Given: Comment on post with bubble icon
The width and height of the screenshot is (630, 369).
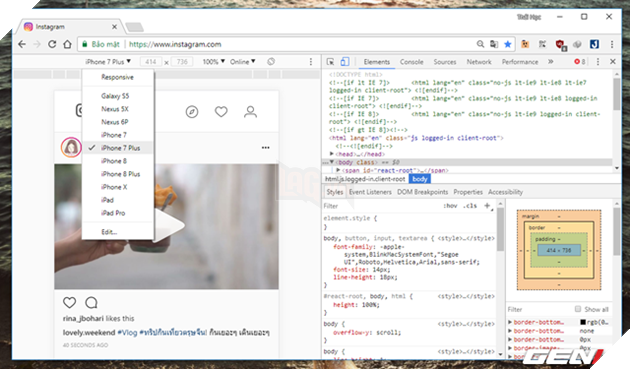Looking at the screenshot, I should 92,302.
